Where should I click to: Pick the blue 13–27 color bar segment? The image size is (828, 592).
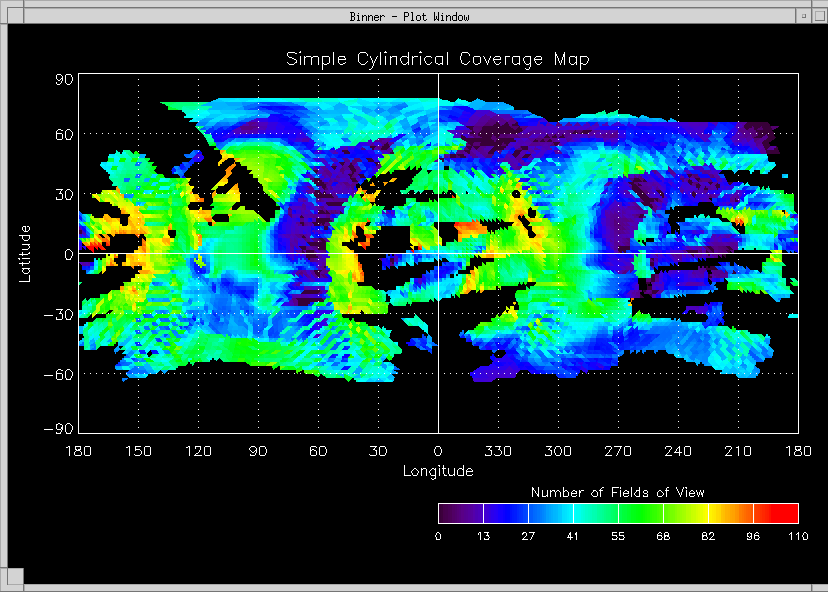(505, 513)
